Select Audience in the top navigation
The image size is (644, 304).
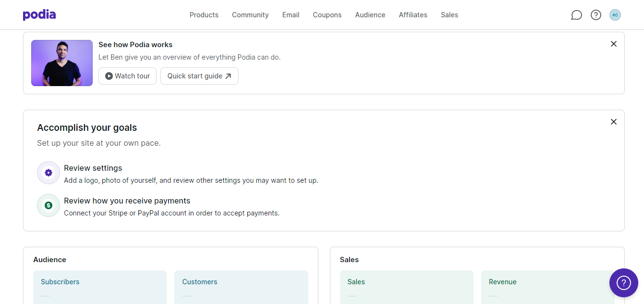(x=370, y=15)
